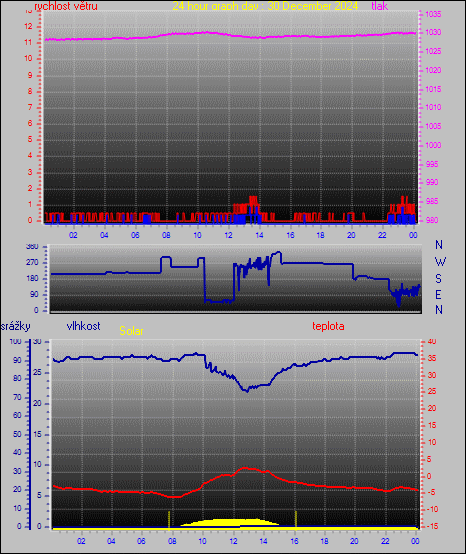This screenshot has height=554, width=466.
Task: Click the blue 'vlhkost' humidity label
Action: tap(83, 326)
